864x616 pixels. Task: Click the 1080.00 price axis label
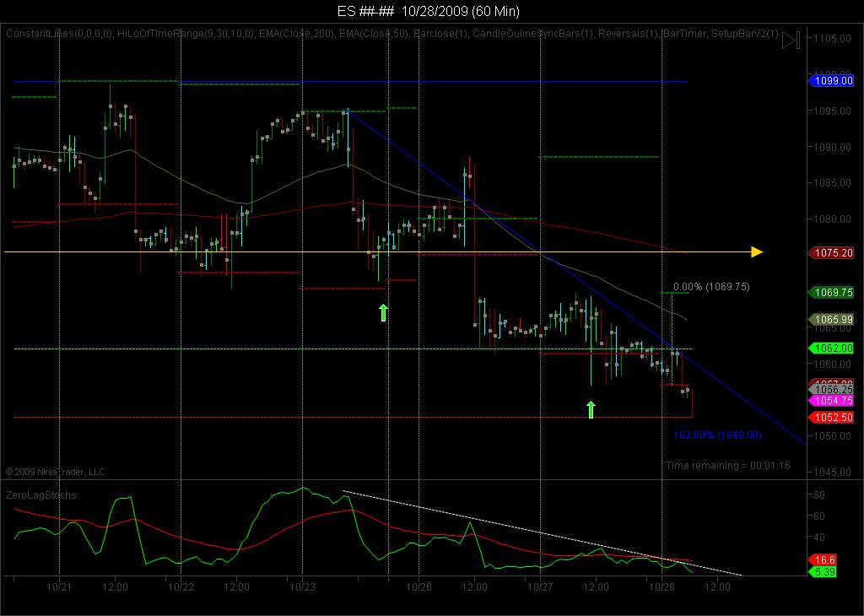[x=832, y=219]
